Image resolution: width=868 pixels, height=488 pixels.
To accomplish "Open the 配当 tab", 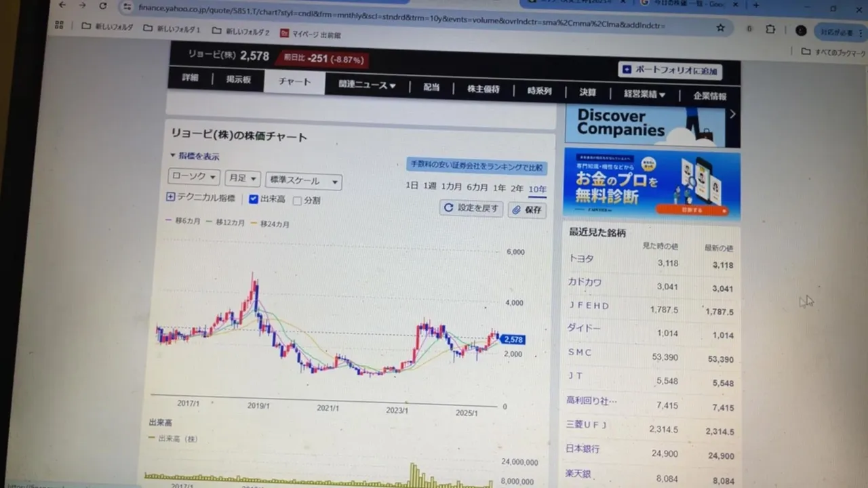I will coord(431,87).
